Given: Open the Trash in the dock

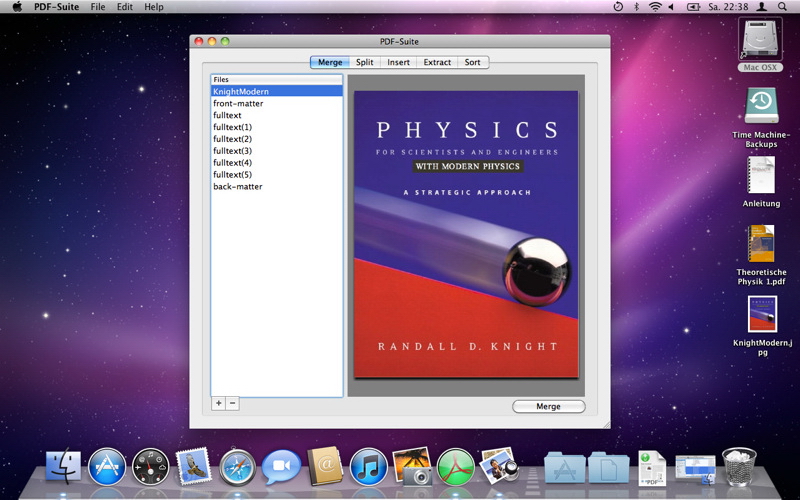Looking at the screenshot, I should (738, 466).
